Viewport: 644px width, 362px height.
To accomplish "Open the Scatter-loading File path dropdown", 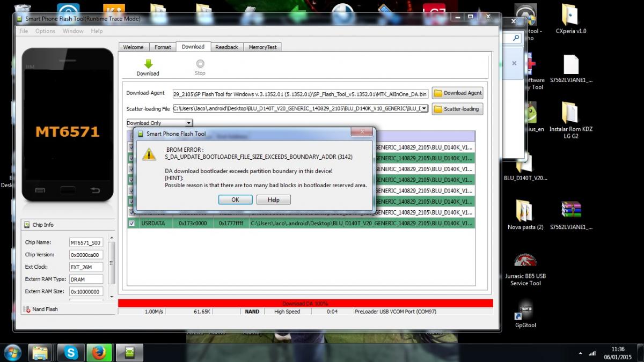I will [x=425, y=108].
